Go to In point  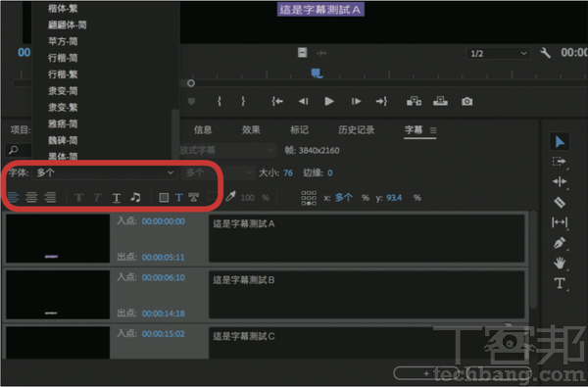277,101
